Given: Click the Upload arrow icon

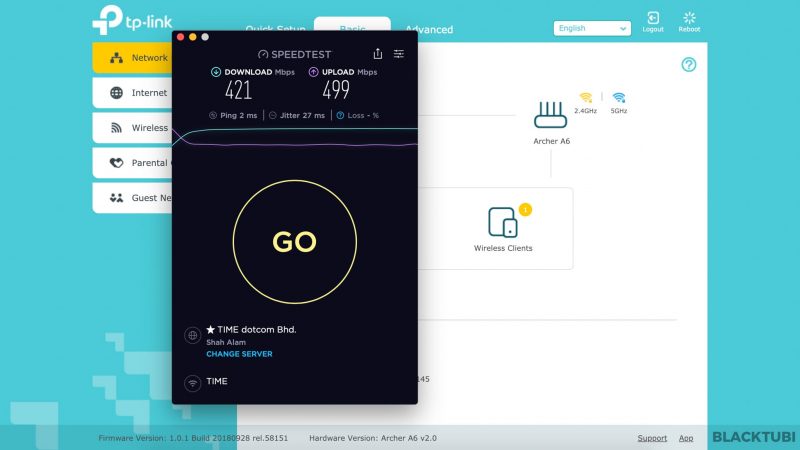Looking at the screenshot, I should [313, 72].
